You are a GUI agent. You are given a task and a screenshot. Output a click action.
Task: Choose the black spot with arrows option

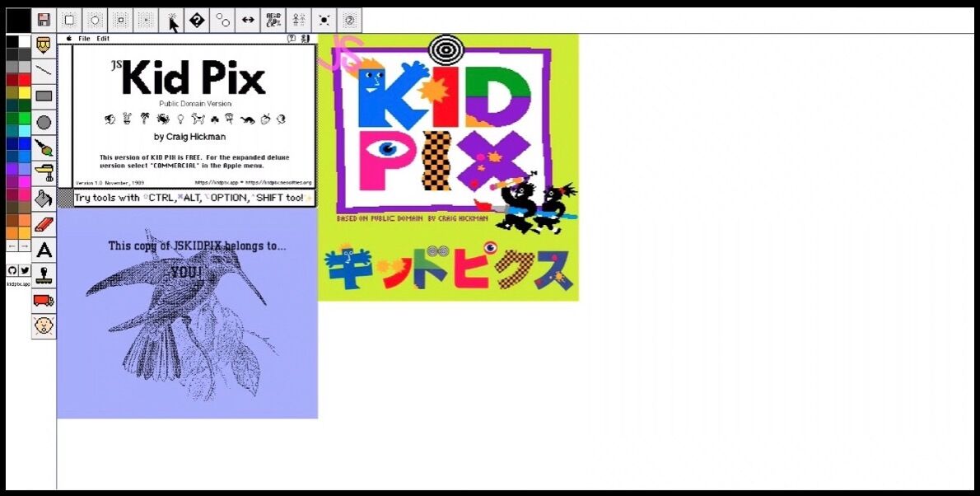[324, 20]
